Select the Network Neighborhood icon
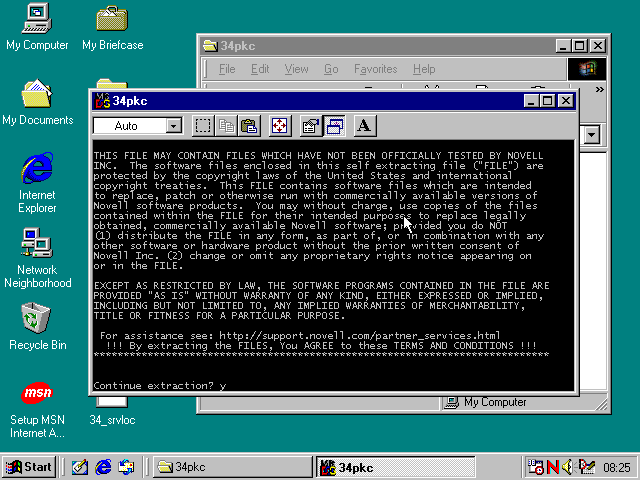Screen dimensions: 640x480 coord(37,258)
